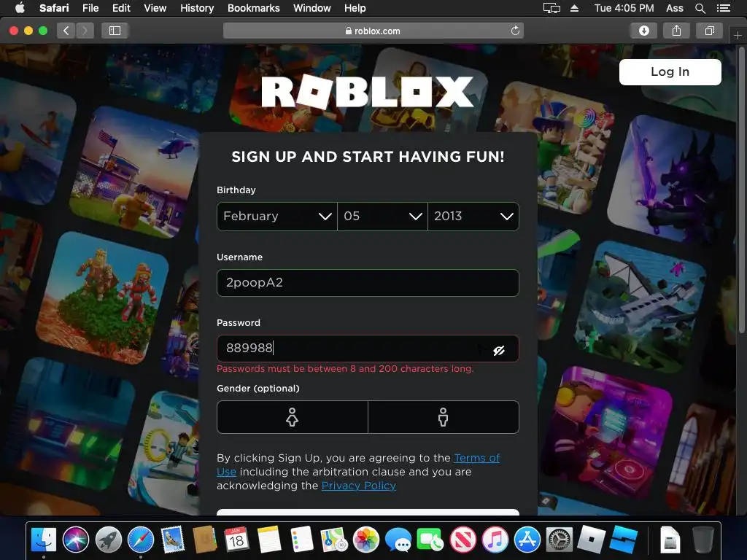Click the Spotlight search magnifier icon
The image size is (747, 560).
[700, 8]
